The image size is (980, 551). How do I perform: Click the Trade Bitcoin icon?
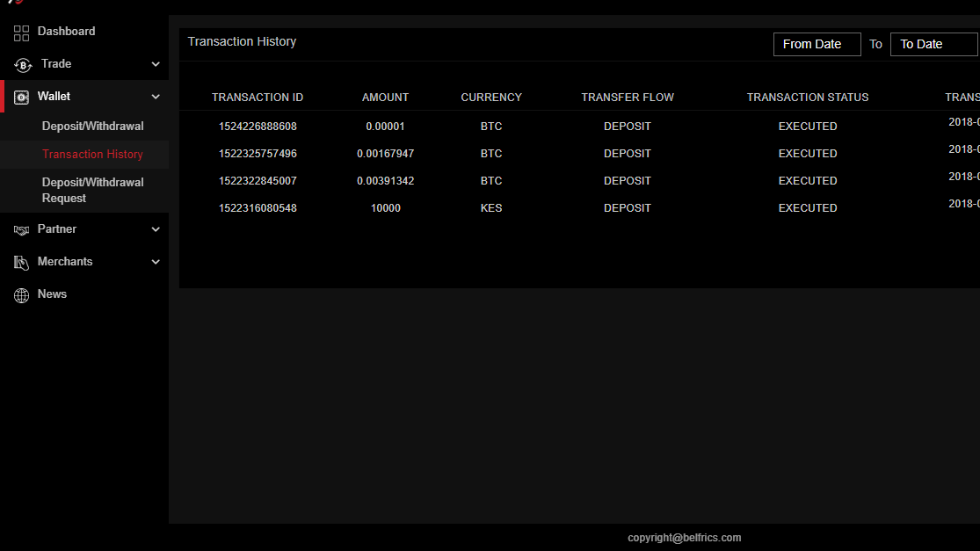pos(21,63)
